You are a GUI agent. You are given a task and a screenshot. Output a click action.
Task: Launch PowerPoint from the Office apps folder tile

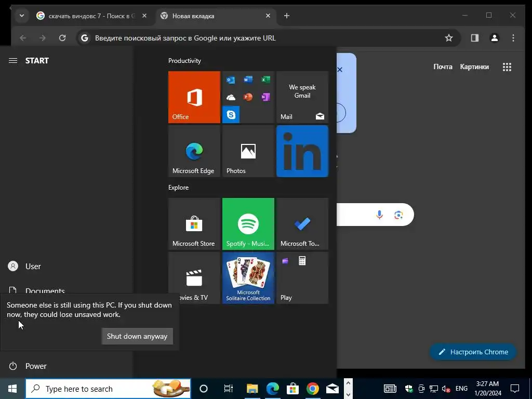(x=248, y=97)
